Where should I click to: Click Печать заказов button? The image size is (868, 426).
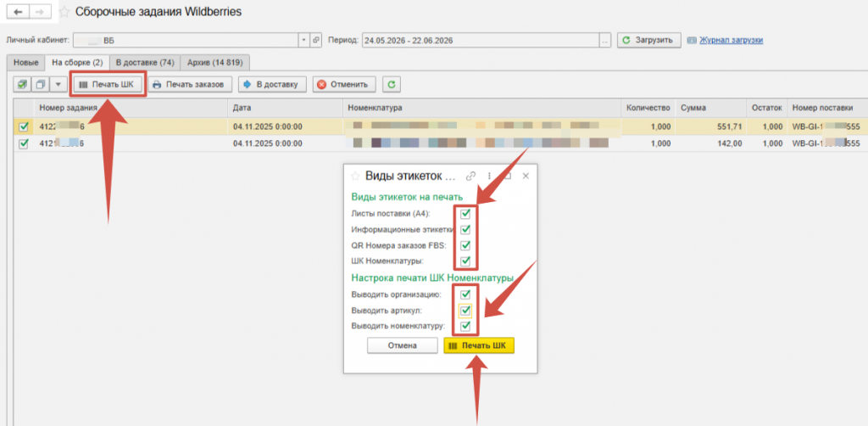189,85
